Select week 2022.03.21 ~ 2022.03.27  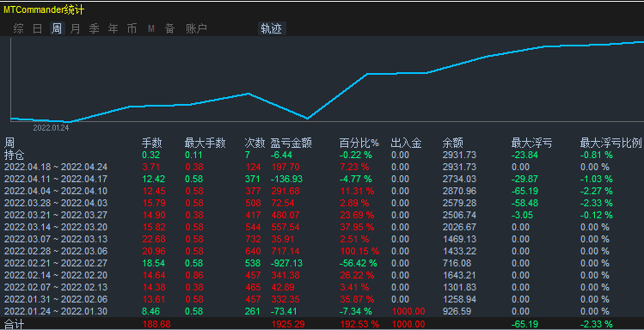pyautogui.click(x=56, y=215)
